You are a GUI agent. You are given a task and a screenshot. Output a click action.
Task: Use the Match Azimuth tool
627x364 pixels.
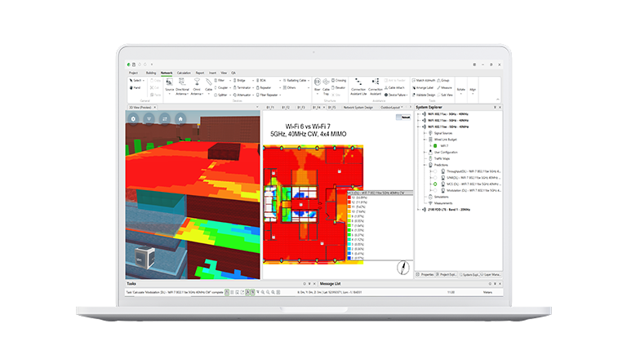pyautogui.click(x=424, y=80)
